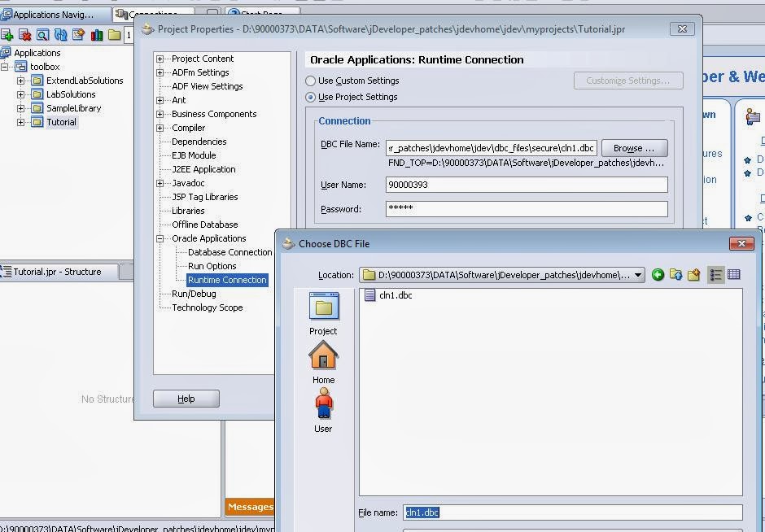Click the Tutorial project folder icon
765x532 pixels.
pos(37,122)
